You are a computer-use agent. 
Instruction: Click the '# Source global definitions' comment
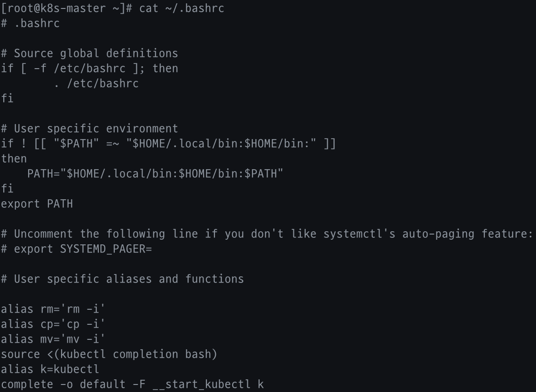tap(89, 54)
